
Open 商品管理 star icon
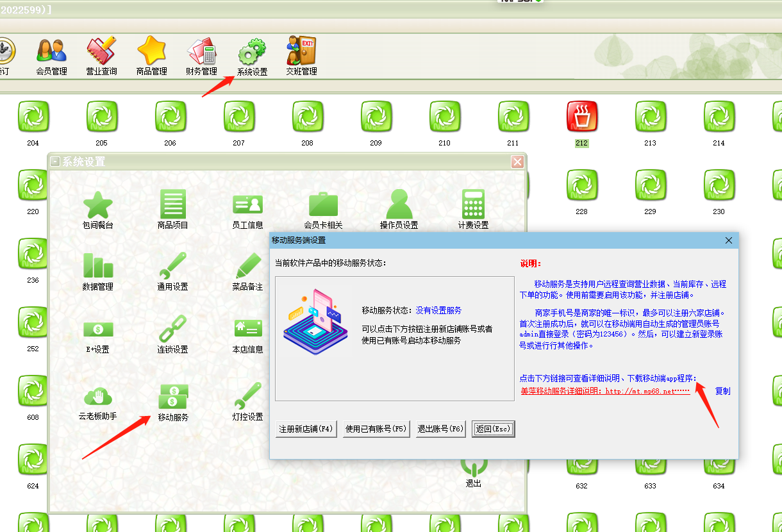click(x=151, y=51)
